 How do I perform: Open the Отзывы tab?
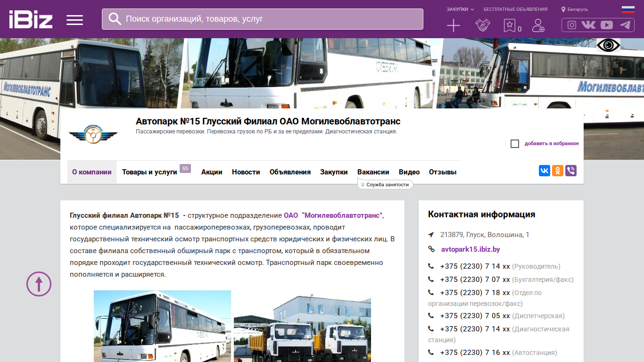click(x=443, y=172)
